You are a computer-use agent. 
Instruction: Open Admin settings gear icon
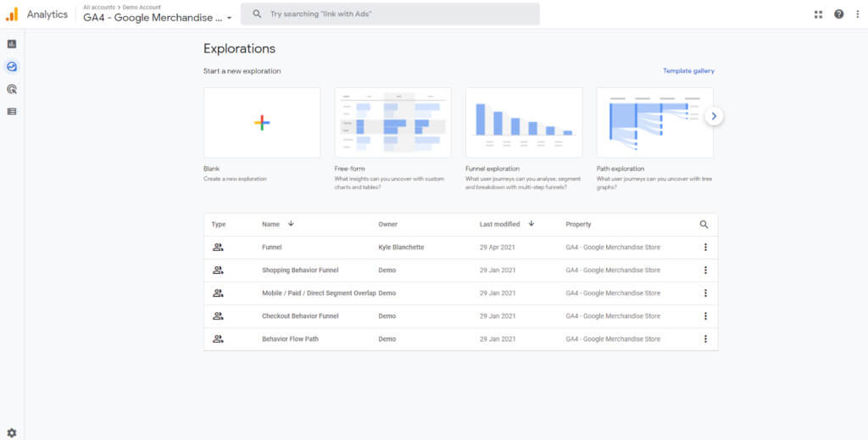(12, 432)
